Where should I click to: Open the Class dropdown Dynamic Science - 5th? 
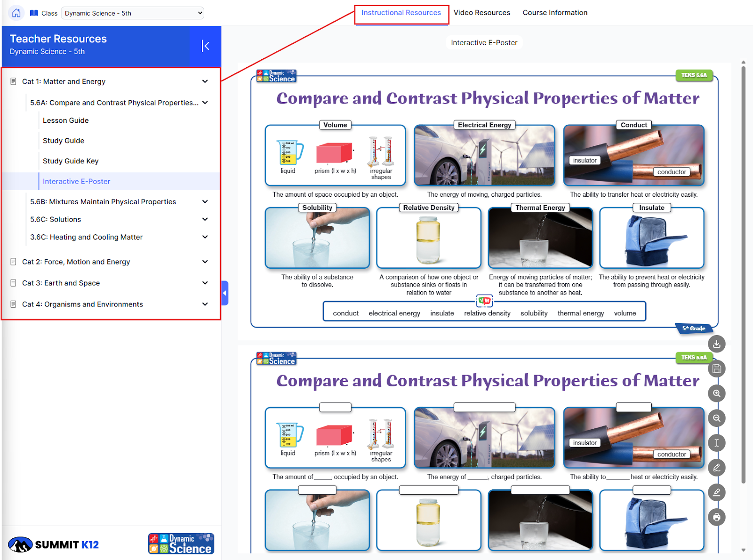(x=133, y=13)
